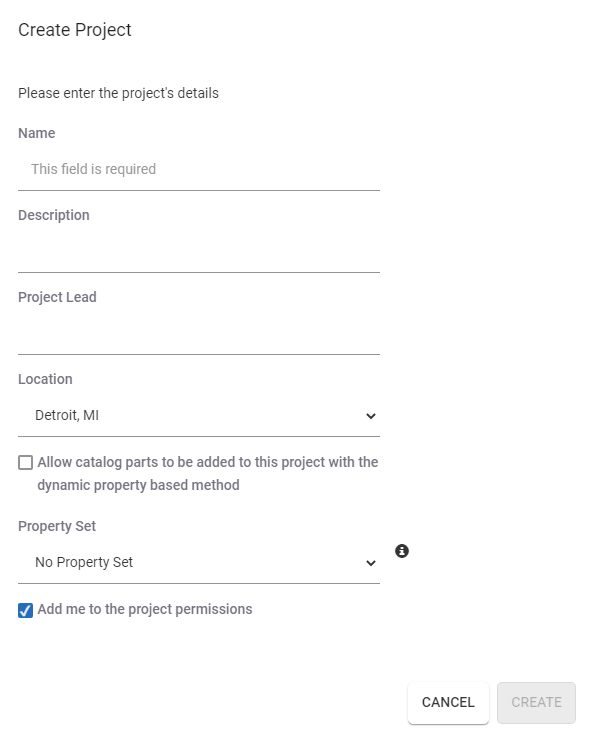Click the Create Project dialog title

click(x=75, y=30)
